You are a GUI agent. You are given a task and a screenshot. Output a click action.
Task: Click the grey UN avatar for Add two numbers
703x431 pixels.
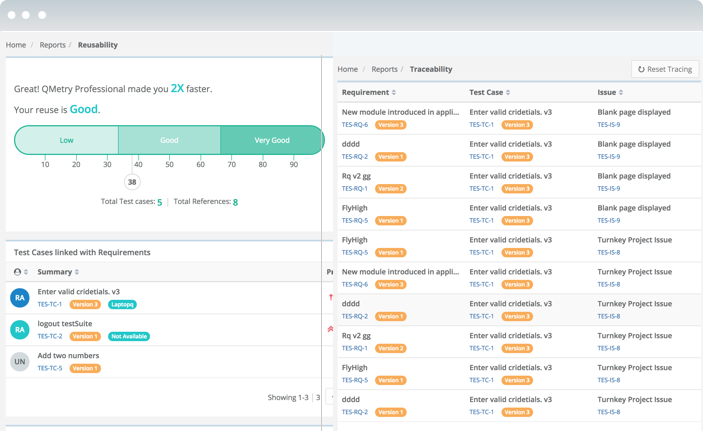click(x=20, y=361)
